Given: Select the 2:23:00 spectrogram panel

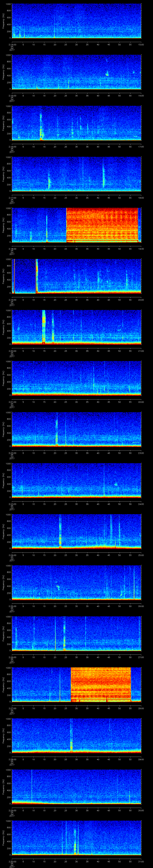Looking at the screenshot, I should [76, 479].
